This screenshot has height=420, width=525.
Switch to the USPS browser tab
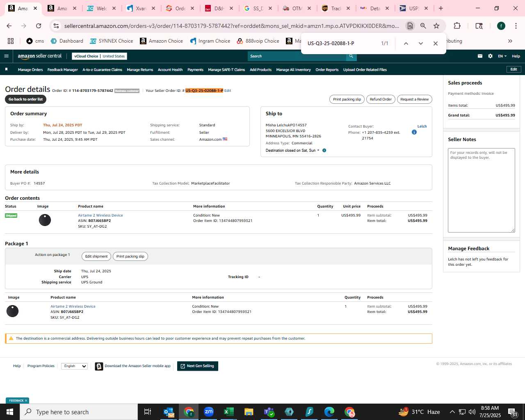click(413, 8)
